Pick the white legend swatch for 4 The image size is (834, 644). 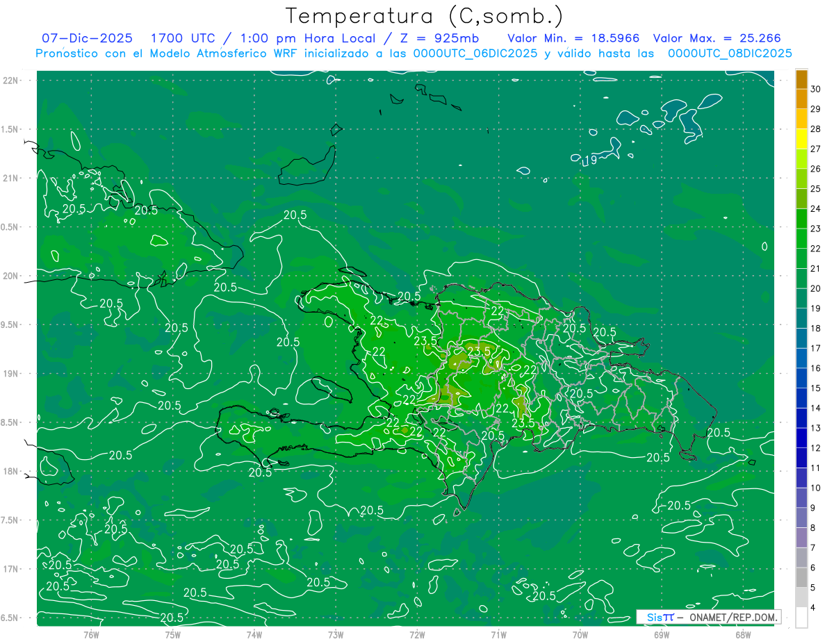click(x=801, y=617)
